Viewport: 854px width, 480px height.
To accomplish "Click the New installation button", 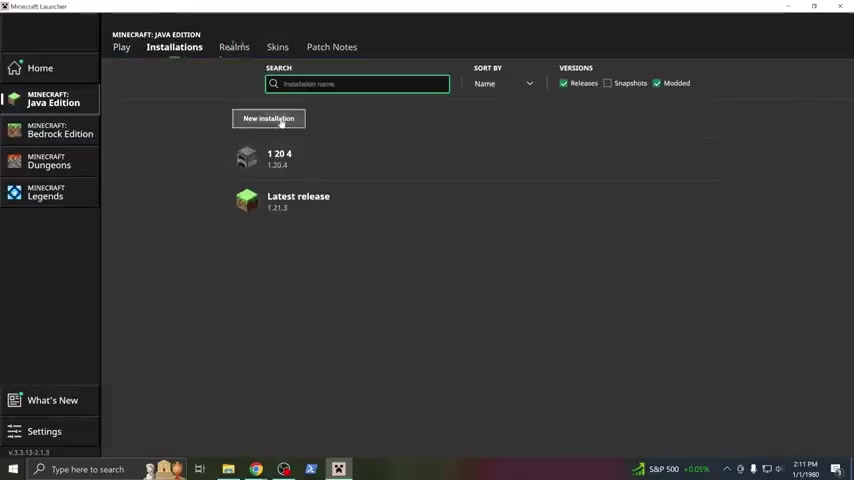I will pyautogui.click(x=269, y=119).
